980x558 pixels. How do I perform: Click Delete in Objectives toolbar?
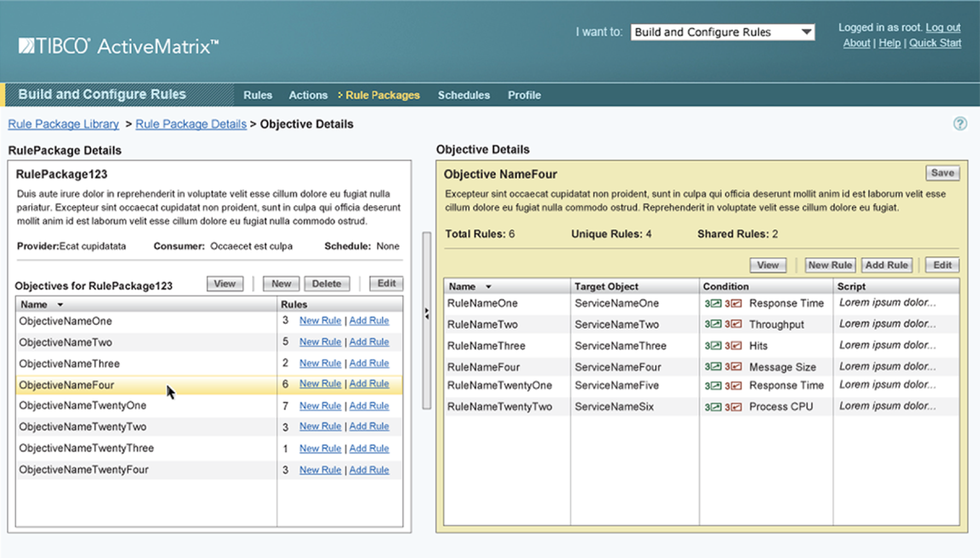(x=326, y=283)
